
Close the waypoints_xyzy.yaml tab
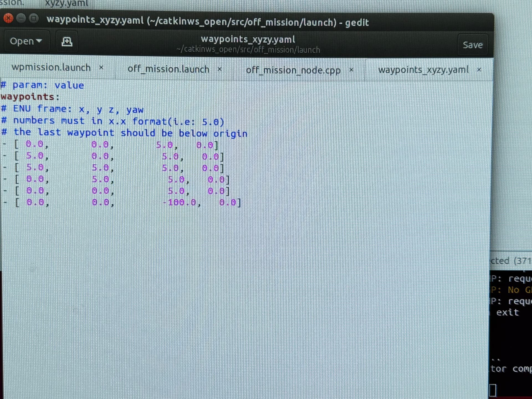(479, 70)
